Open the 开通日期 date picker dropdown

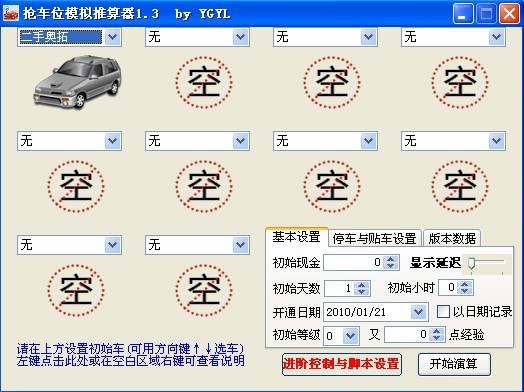click(x=419, y=312)
